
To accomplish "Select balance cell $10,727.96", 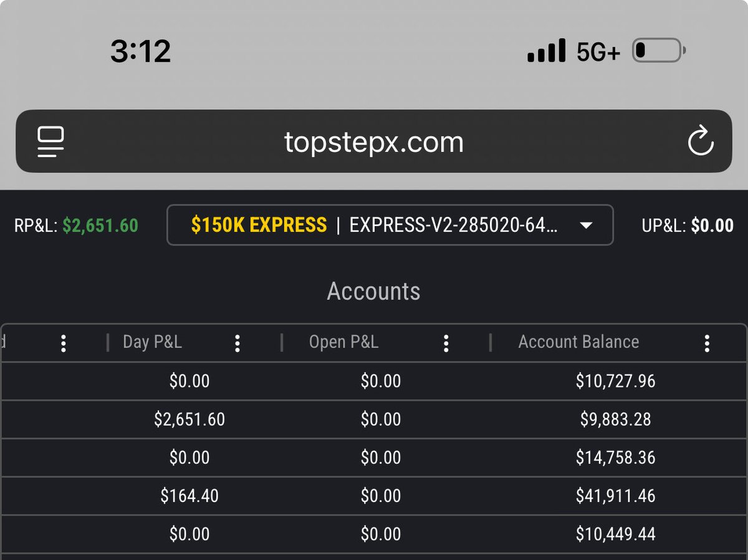I will (x=615, y=381).
